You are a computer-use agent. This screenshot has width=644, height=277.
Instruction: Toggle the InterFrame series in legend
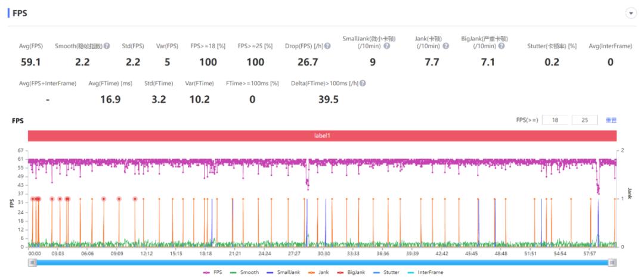click(425, 272)
